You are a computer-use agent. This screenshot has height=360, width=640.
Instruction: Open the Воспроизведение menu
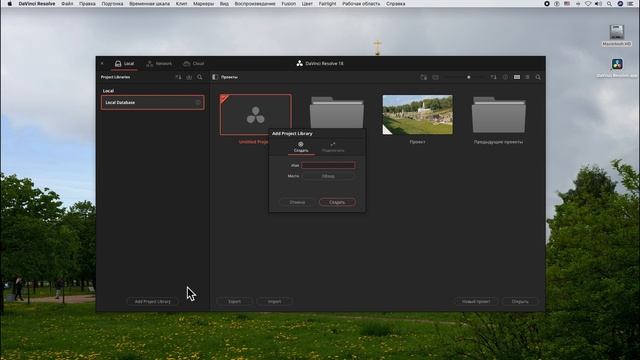click(255, 4)
